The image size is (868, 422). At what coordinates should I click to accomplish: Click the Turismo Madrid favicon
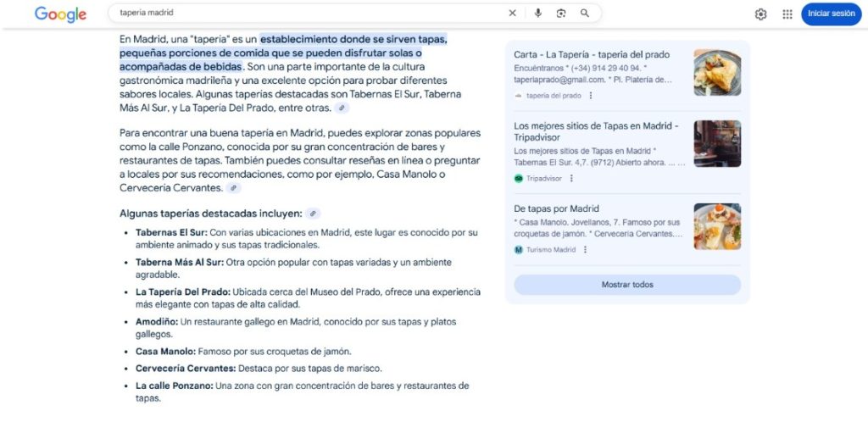click(x=518, y=249)
